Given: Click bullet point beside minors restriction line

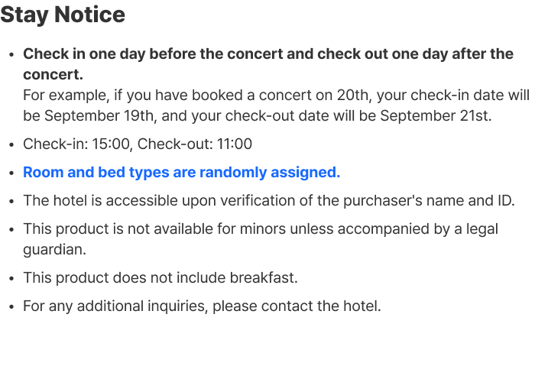Looking at the screenshot, I should pyautogui.click(x=11, y=230).
